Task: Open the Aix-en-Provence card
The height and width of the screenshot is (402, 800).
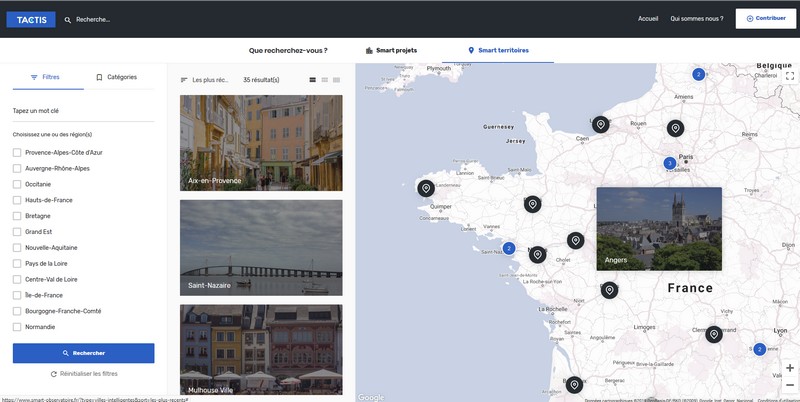Action: (261, 143)
